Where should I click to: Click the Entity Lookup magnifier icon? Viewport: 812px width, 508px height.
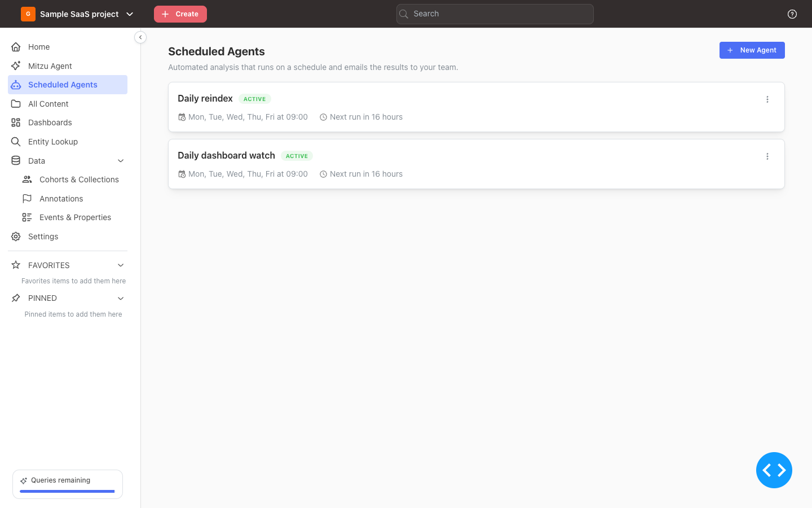click(x=16, y=142)
